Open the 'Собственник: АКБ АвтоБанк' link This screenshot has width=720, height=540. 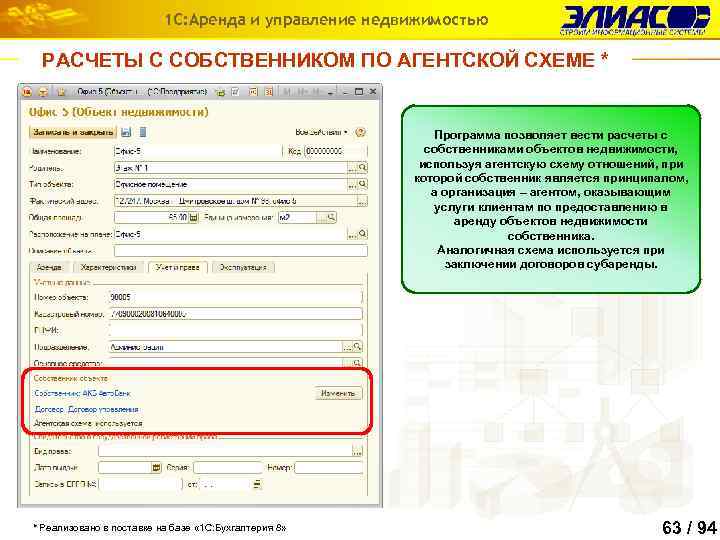coord(83,394)
